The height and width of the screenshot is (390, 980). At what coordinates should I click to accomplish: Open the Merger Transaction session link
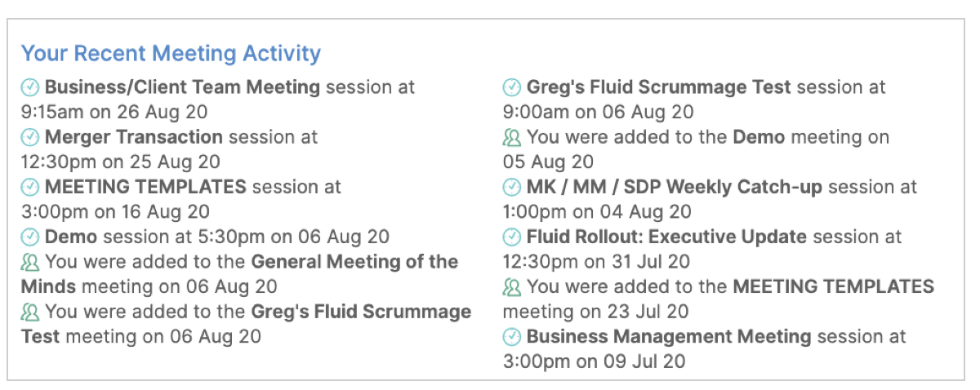(134, 137)
